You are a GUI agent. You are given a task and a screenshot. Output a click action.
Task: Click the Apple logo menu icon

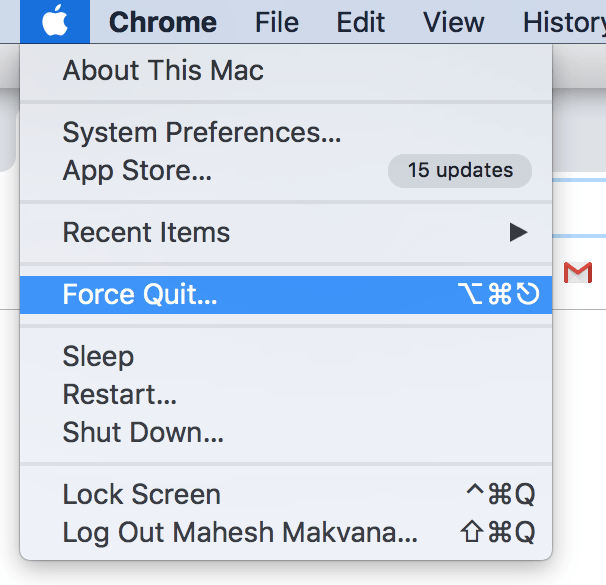(55, 21)
